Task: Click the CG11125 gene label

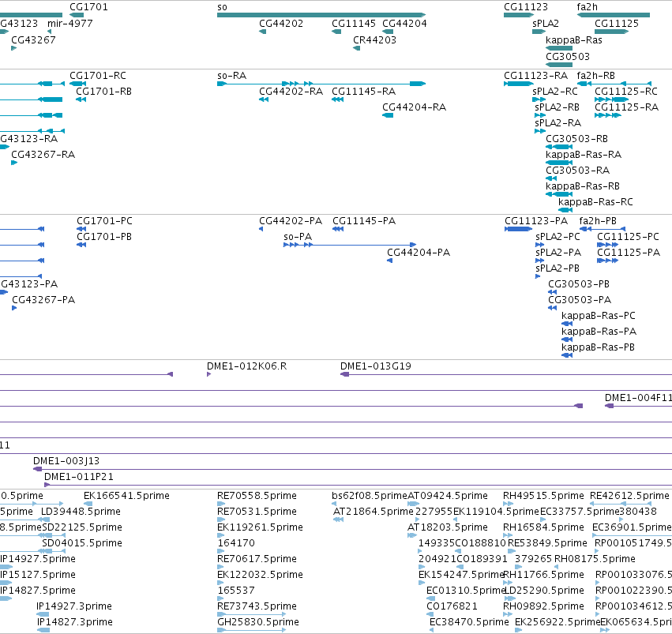Action: click(617, 24)
